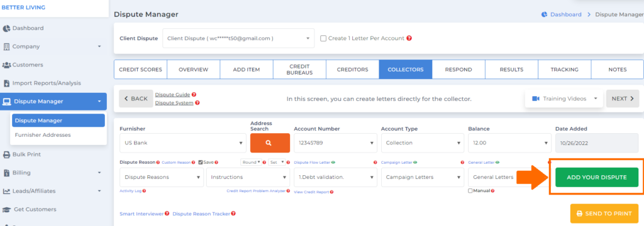
Task: Switch to the ADD ITEM tab
Action: pos(247,70)
